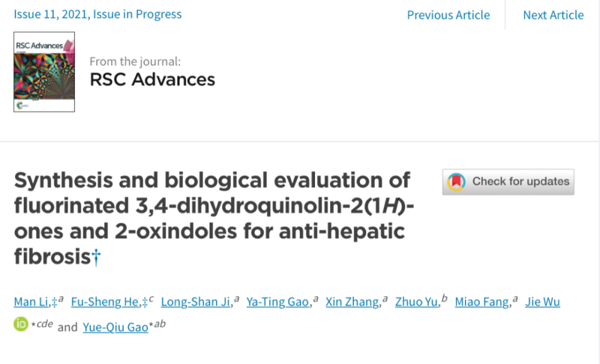
Task: Click the dagger footnote after fibrosis
Action: coord(97,257)
